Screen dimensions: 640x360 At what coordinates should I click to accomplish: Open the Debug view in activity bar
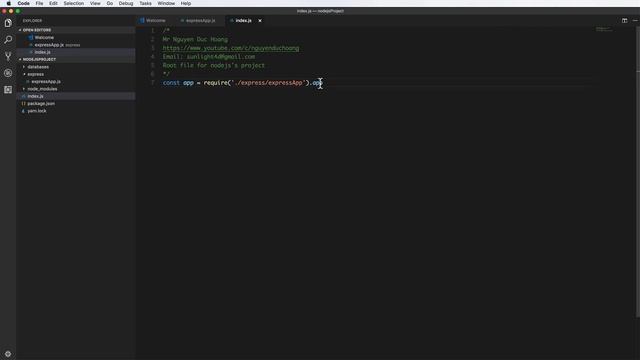pyautogui.click(x=8, y=73)
